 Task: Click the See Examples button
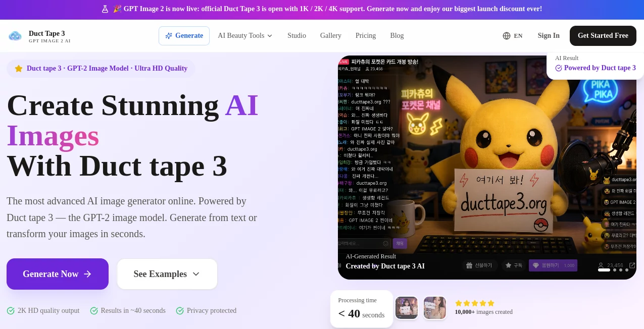pos(167,274)
